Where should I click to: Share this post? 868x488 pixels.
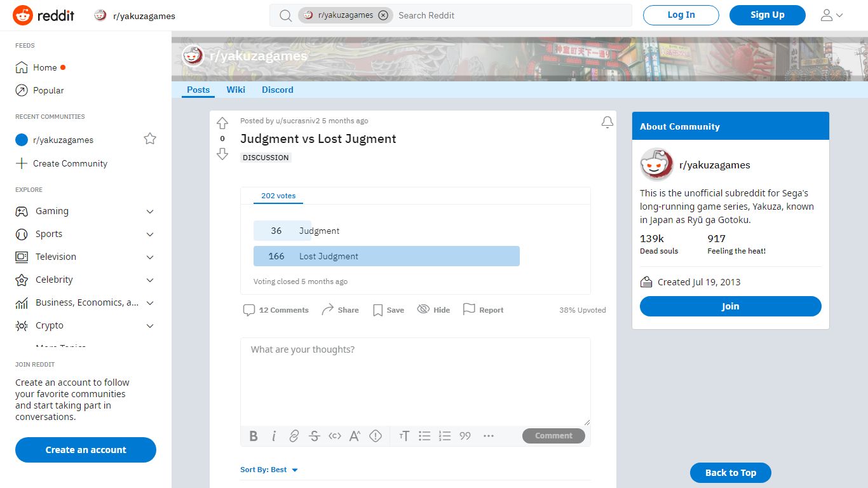tap(340, 310)
